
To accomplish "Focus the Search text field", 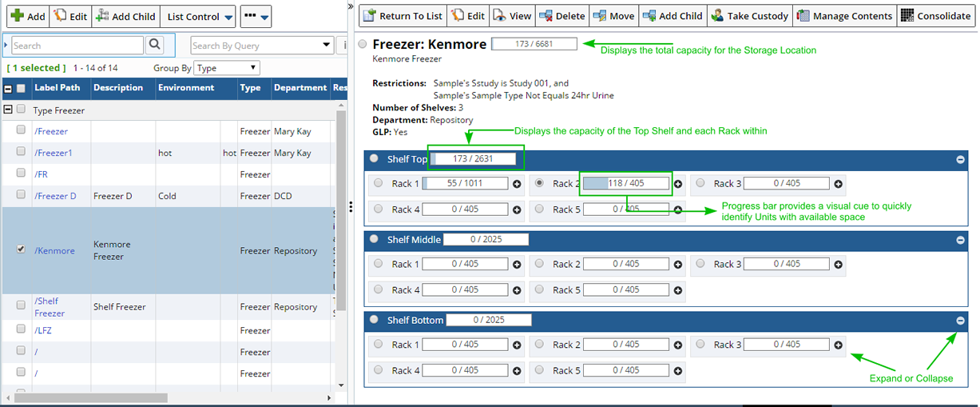I will point(77,46).
